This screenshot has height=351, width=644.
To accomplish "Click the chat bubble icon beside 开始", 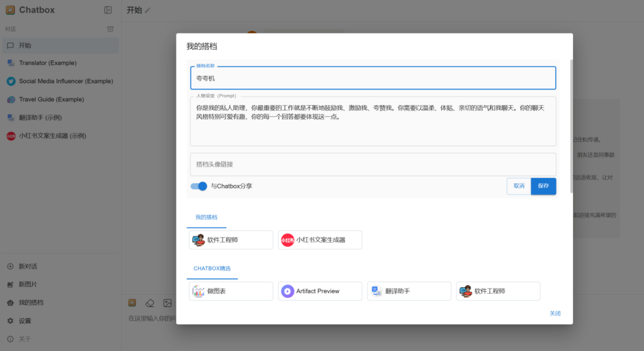I will pyautogui.click(x=11, y=45).
